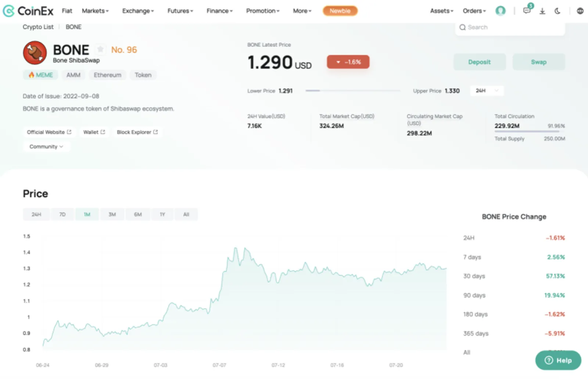Click the 298.22M circulating market cap

(419, 133)
